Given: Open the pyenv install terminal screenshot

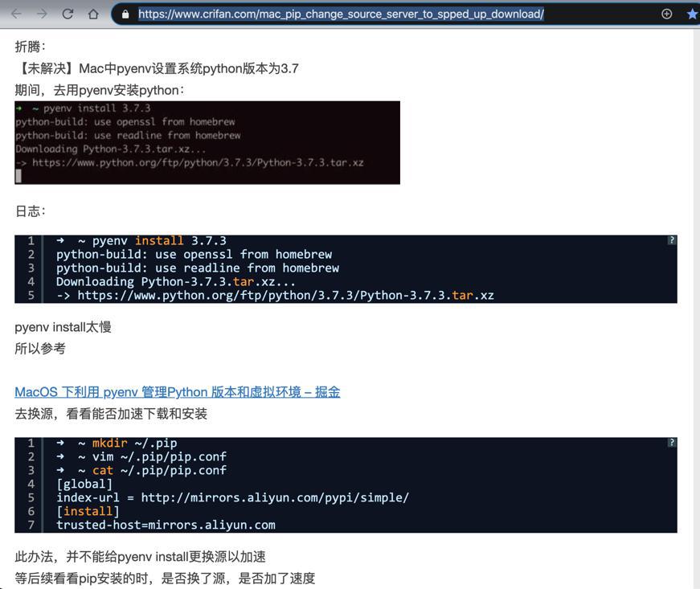Looking at the screenshot, I should coord(207,142).
